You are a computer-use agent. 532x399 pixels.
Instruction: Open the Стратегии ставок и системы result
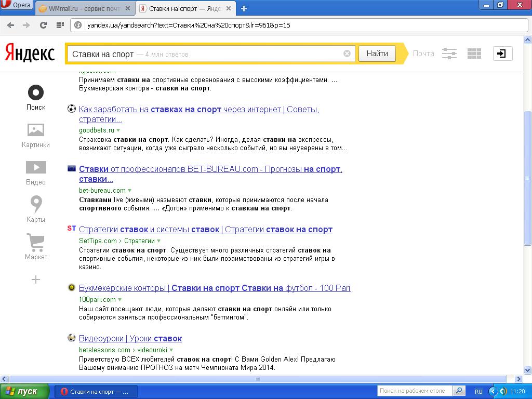[206, 229]
